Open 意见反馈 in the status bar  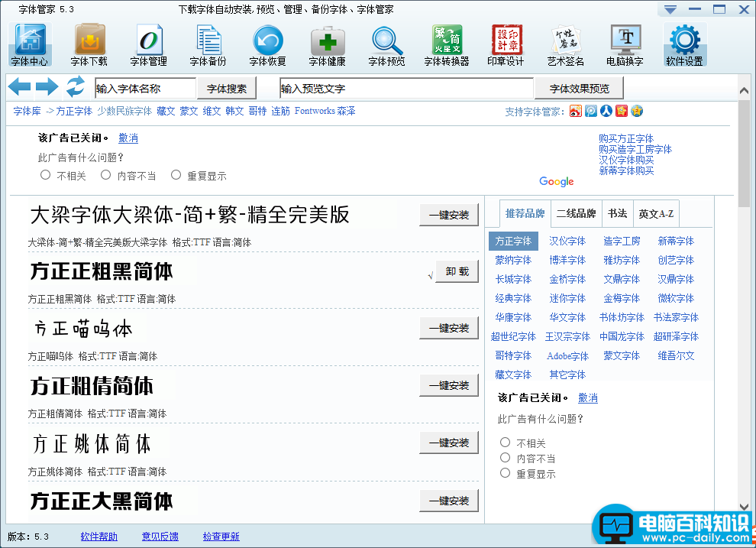click(160, 536)
